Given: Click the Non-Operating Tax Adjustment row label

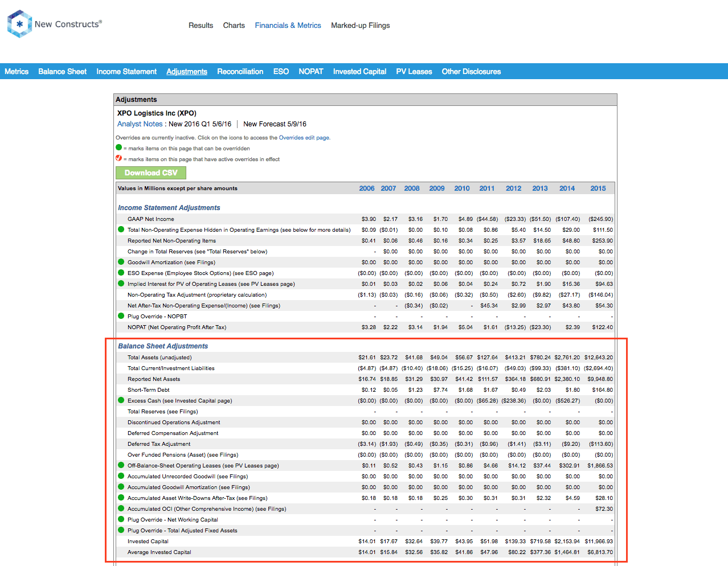Looking at the screenshot, I should (x=197, y=295).
